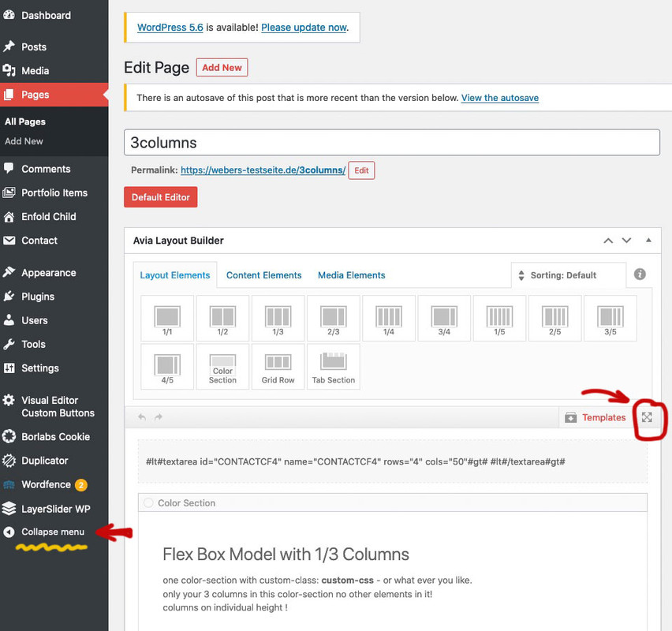Viewport: 672px width, 631px height.
Task: Open View the autosave link
Action: click(x=500, y=98)
